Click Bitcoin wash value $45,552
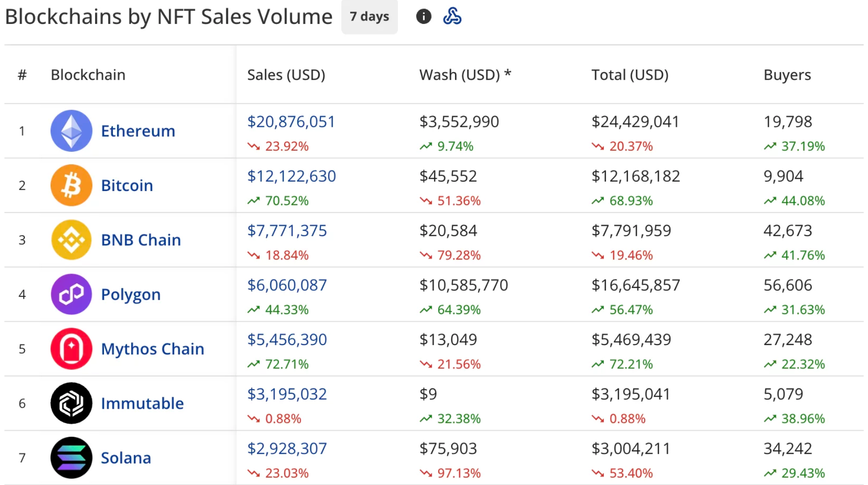Screen dimensions: 868x485 click(448, 176)
